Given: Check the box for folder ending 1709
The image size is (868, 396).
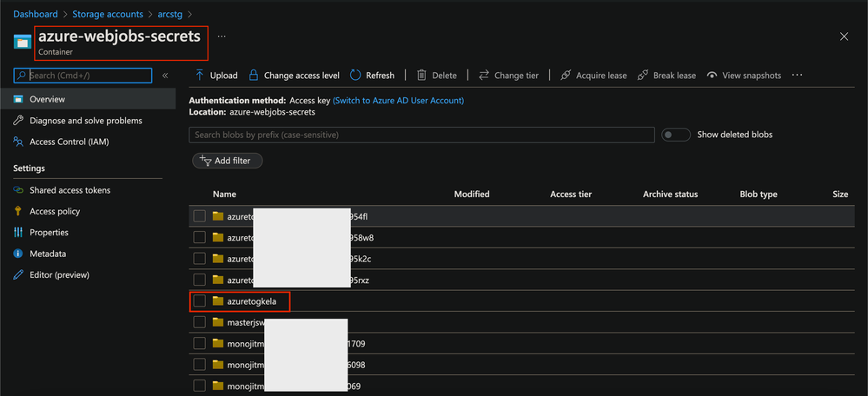Looking at the screenshot, I should tap(199, 343).
